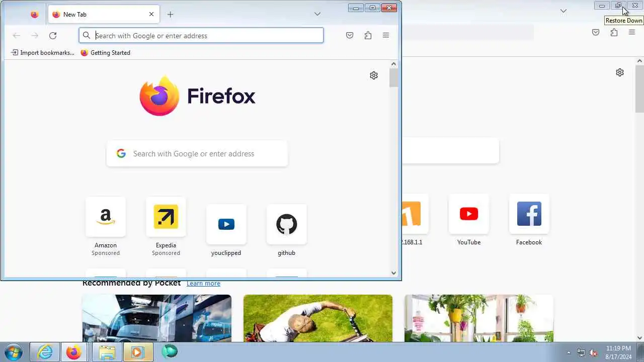This screenshot has height=362, width=644.
Task: Click the green globe taskbar icon
Action: 170,351
